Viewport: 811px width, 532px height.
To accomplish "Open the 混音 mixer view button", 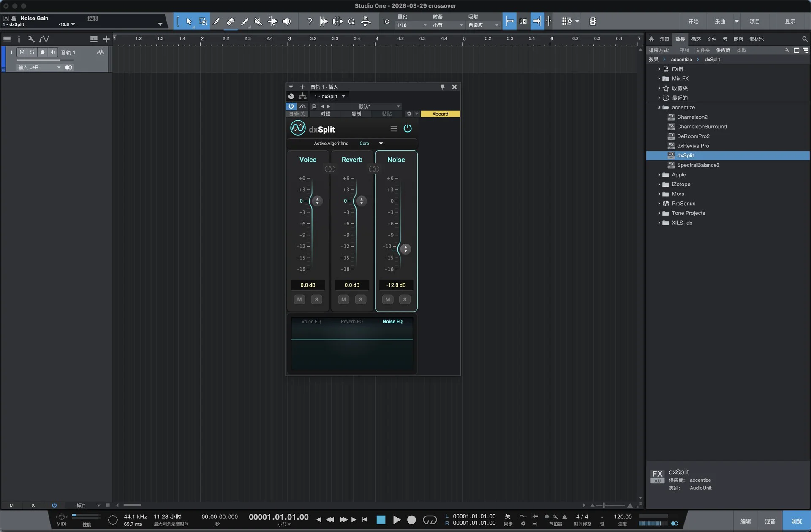I will pyautogui.click(x=770, y=521).
